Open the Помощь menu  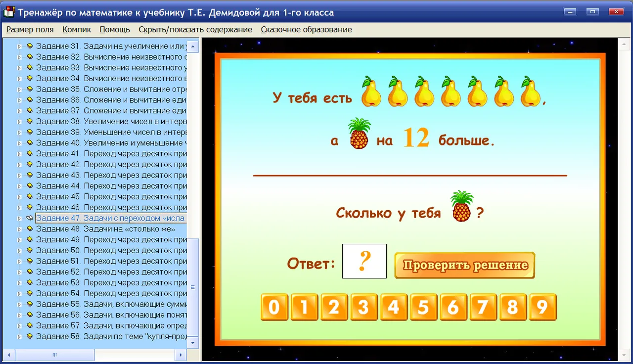pos(115,30)
